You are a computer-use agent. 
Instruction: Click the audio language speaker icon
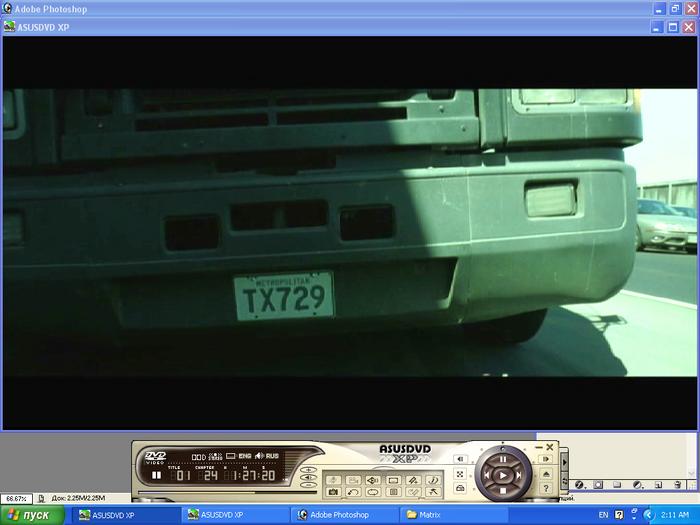373,480
